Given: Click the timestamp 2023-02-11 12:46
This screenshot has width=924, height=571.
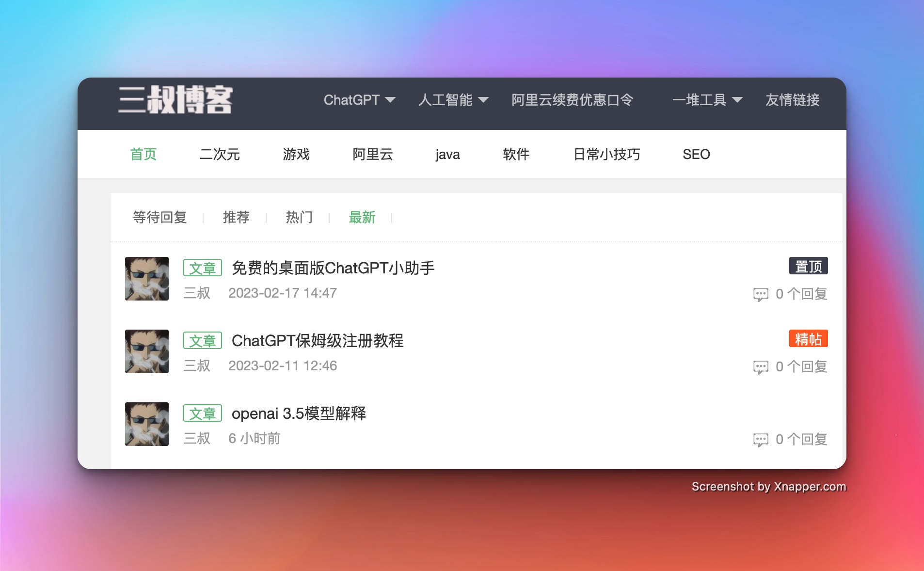Looking at the screenshot, I should (x=283, y=365).
